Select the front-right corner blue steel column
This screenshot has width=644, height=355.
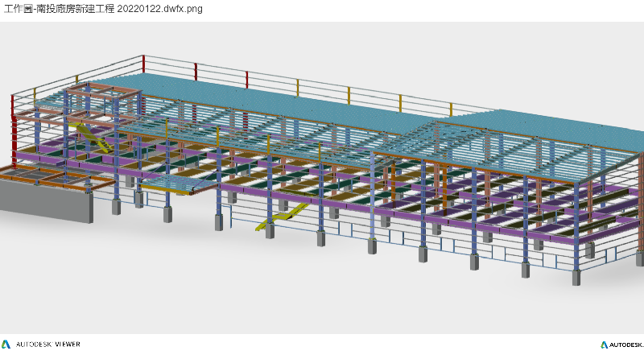pyautogui.click(x=576, y=250)
